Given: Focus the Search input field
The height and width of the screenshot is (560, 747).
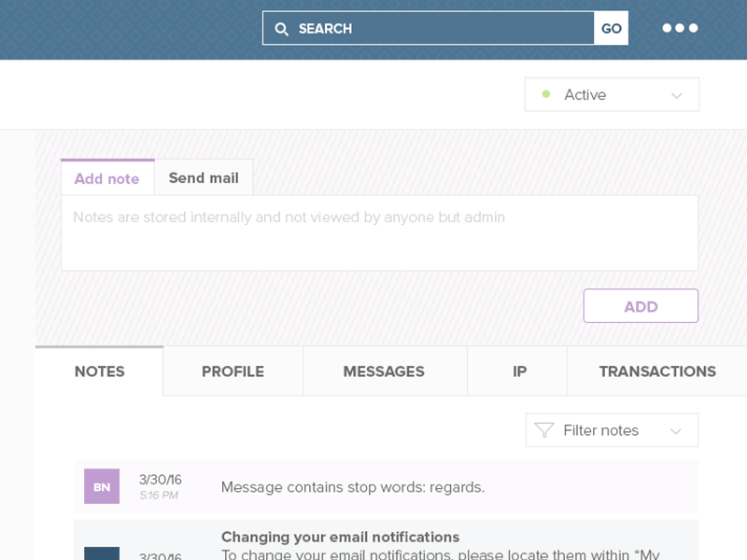Looking at the screenshot, I should tap(439, 29).
